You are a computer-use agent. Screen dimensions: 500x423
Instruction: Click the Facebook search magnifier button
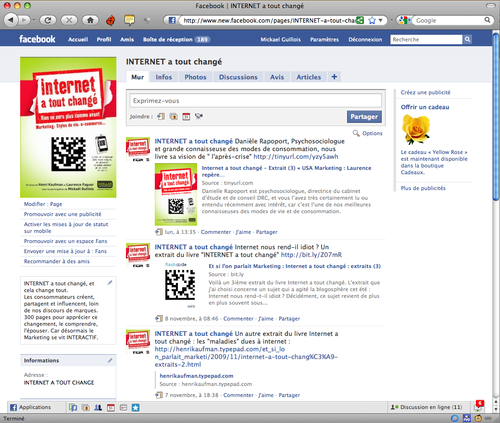pyautogui.click(x=467, y=39)
